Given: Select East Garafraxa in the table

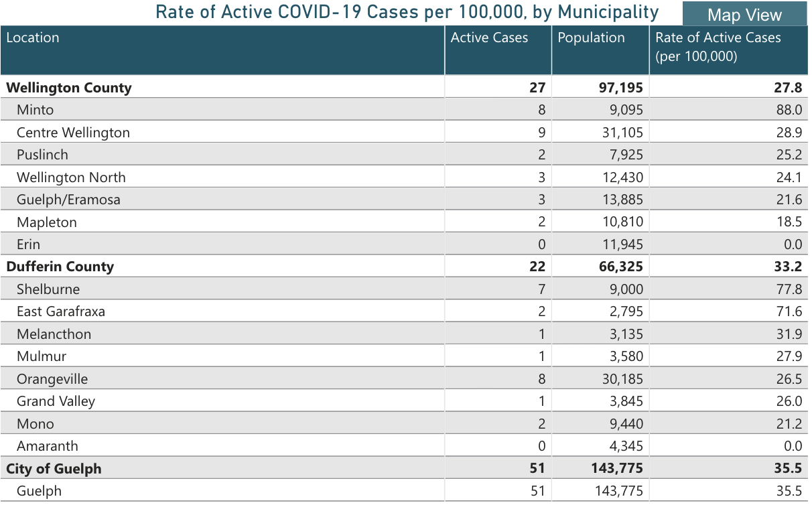Looking at the screenshot, I should pos(61,311).
